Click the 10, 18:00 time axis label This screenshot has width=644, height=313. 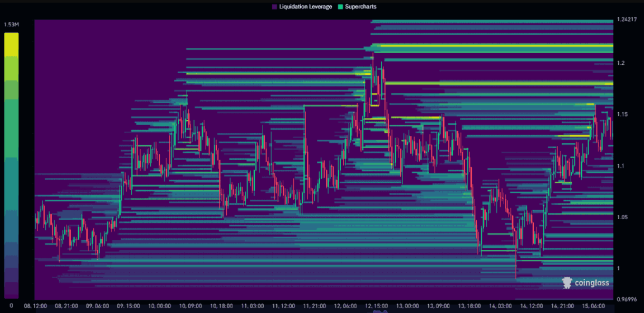coord(222,306)
